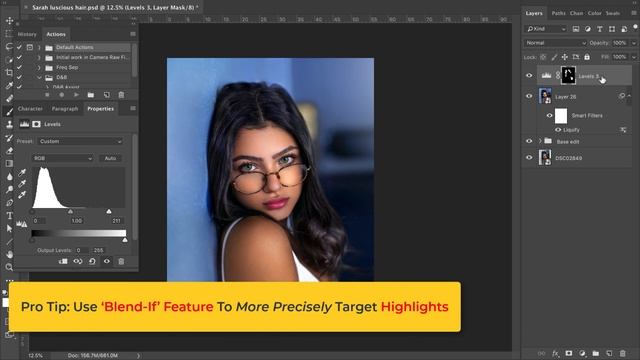This screenshot has height=360, width=640.
Task: Lock all attributes padlock icon
Action: [x=587, y=57]
